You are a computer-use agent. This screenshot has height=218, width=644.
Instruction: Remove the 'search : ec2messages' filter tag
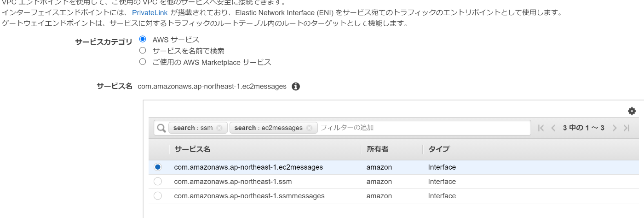pos(309,128)
